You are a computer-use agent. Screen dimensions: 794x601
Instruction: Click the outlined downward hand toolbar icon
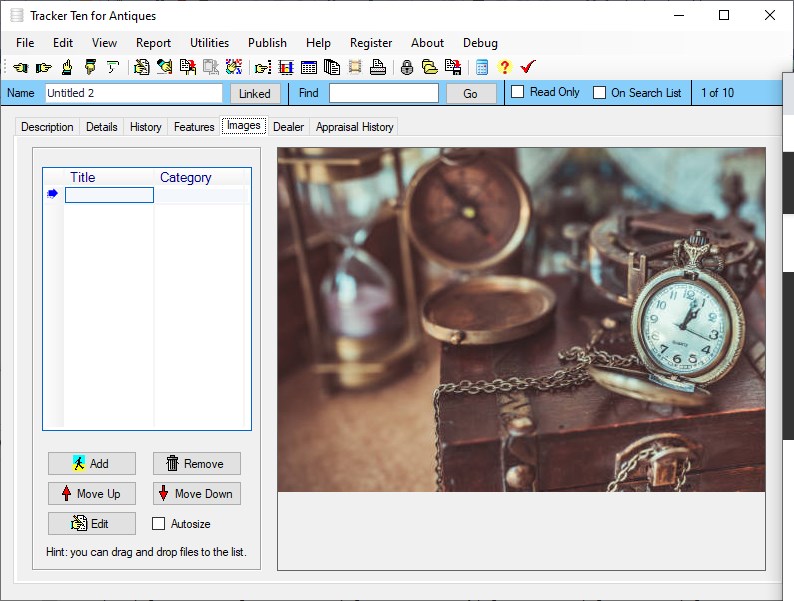[113, 67]
